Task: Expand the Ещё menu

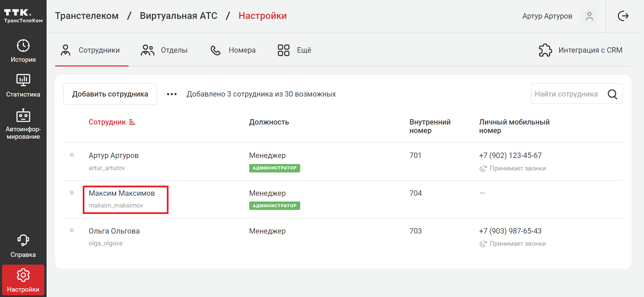Action: pos(294,50)
